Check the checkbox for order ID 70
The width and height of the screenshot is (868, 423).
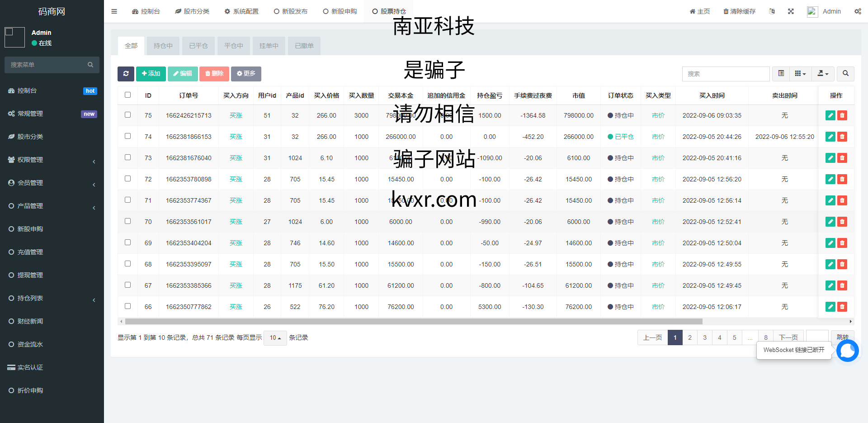[x=127, y=221]
